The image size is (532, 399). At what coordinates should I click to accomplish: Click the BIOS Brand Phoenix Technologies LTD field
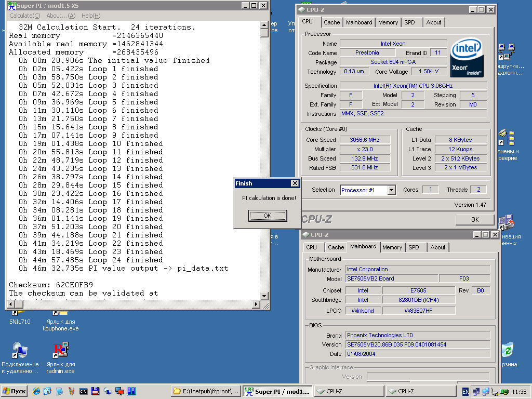click(418, 335)
